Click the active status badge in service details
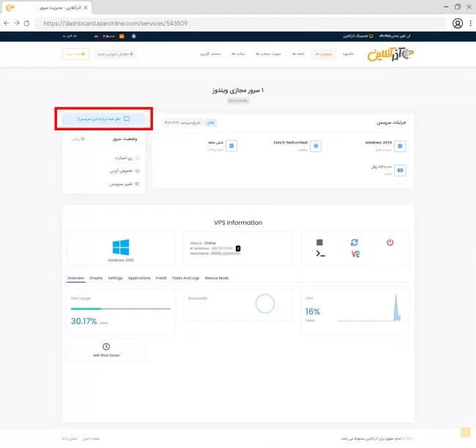 [x=210, y=123]
